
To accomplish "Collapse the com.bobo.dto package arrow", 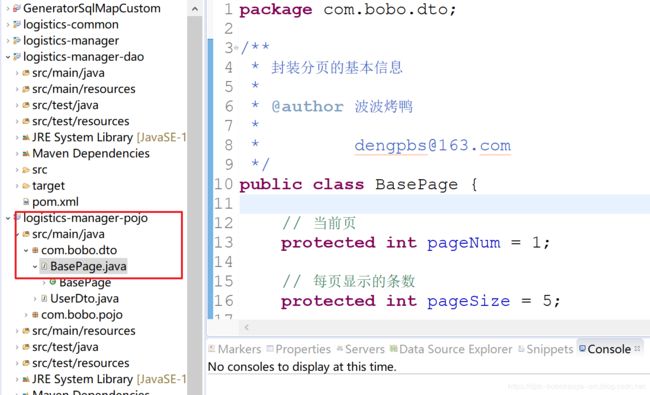I will (x=26, y=250).
